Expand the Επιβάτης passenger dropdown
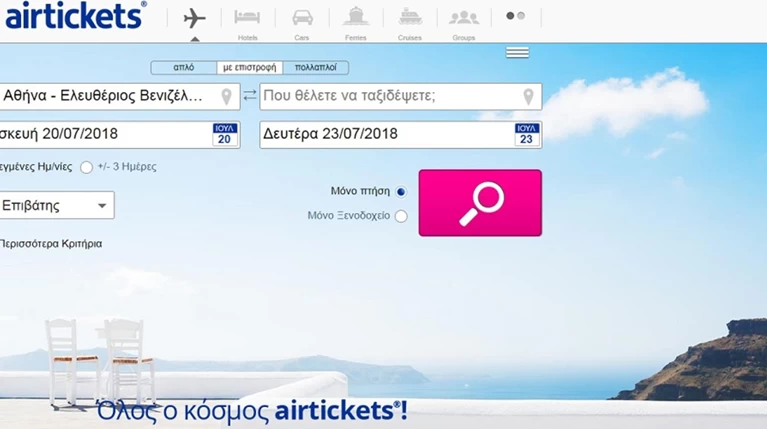This screenshot has width=767, height=429. pyautogui.click(x=57, y=205)
